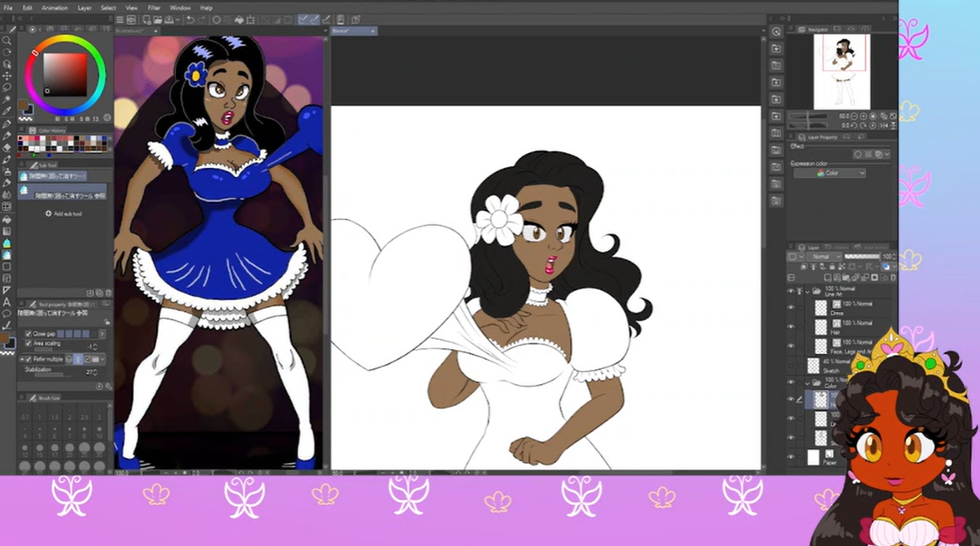Toggle the Area scaling checkbox
Screen dimensions: 980x546
pos(28,343)
